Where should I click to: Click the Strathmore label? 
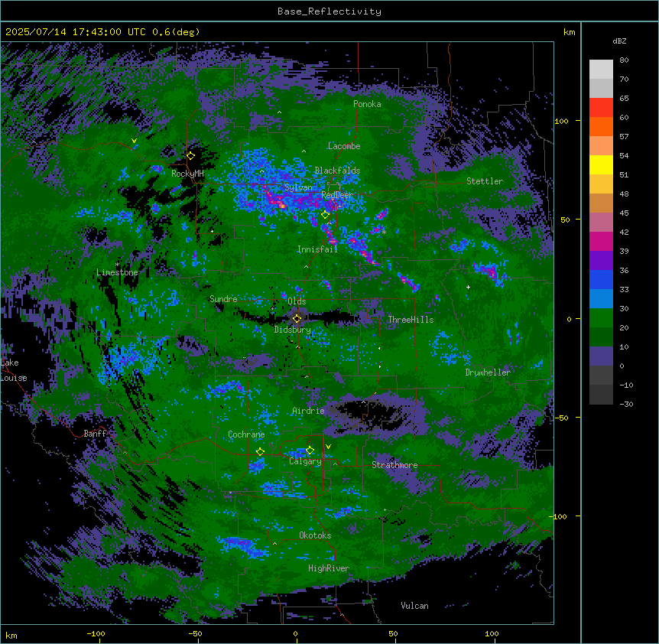tap(394, 465)
